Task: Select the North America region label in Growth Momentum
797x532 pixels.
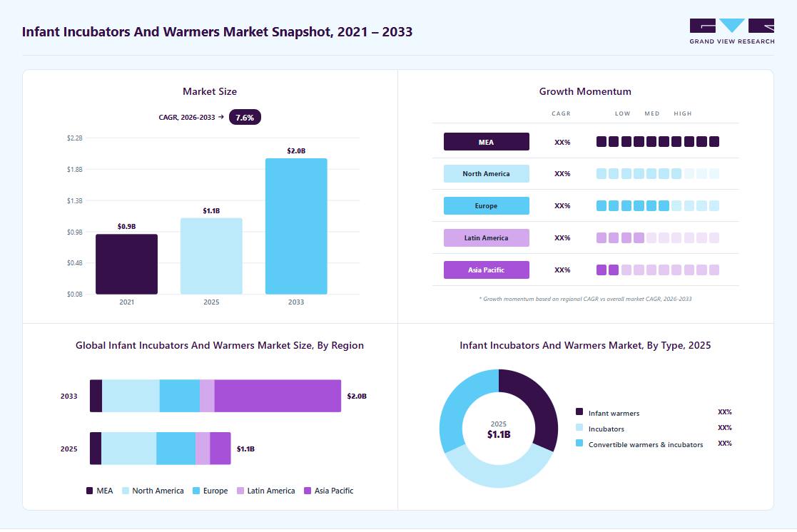Action: [487, 174]
